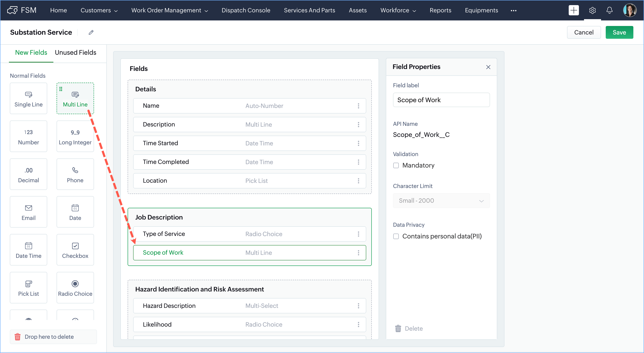Screen dimensions: 644x353
Task: Open the settings gear icon
Action: pyautogui.click(x=592, y=10)
